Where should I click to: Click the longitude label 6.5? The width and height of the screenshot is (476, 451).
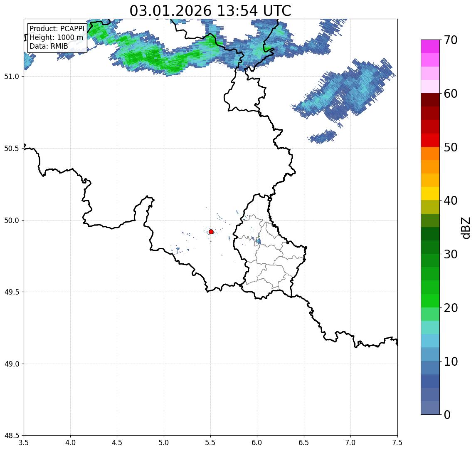pyautogui.click(x=304, y=443)
